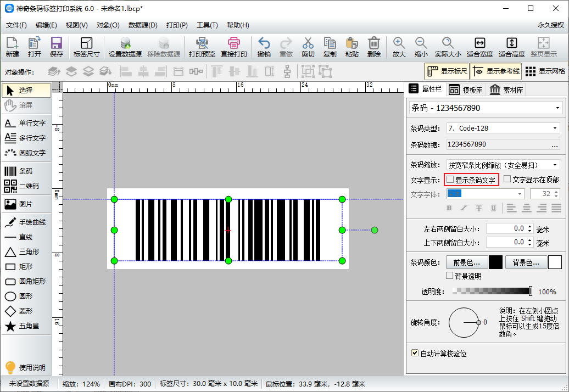
Task: Click the black foreground color swatch
Action: tap(496, 262)
